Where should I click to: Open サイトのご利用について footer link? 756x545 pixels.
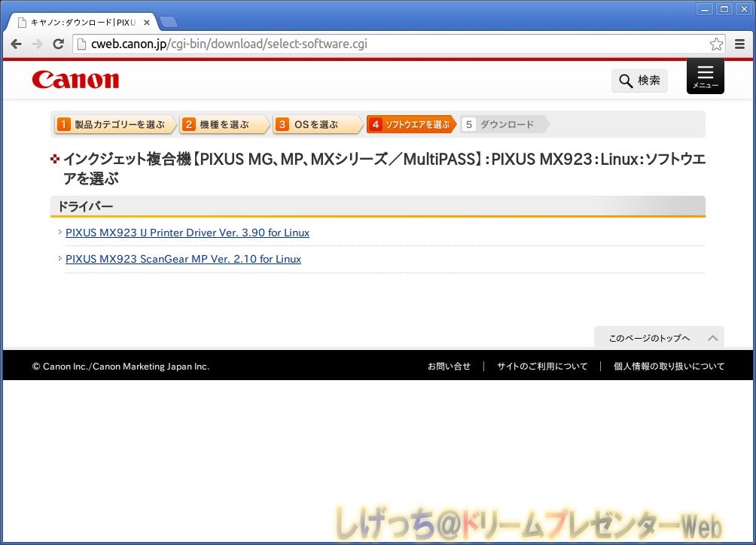coord(542,367)
